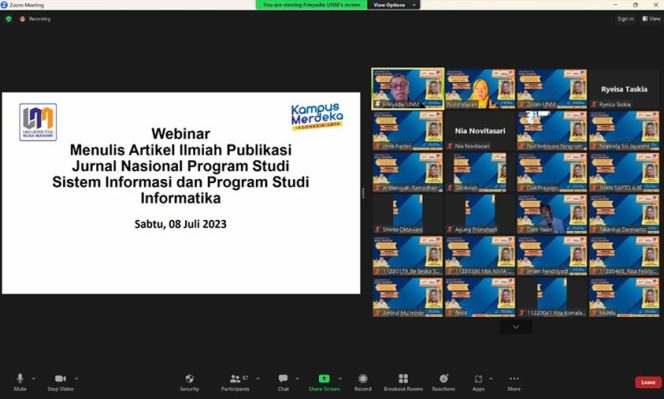
Task: Open the More options menu
Action: click(x=514, y=382)
